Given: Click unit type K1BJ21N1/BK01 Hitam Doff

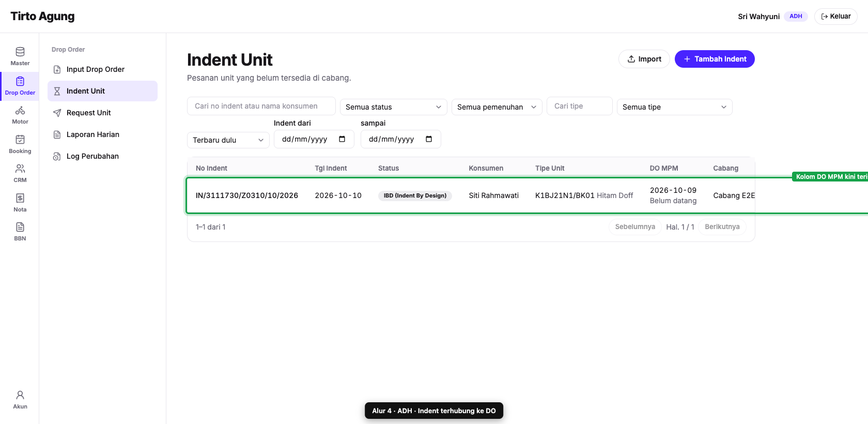Looking at the screenshot, I should pyautogui.click(x=584, y=195).
